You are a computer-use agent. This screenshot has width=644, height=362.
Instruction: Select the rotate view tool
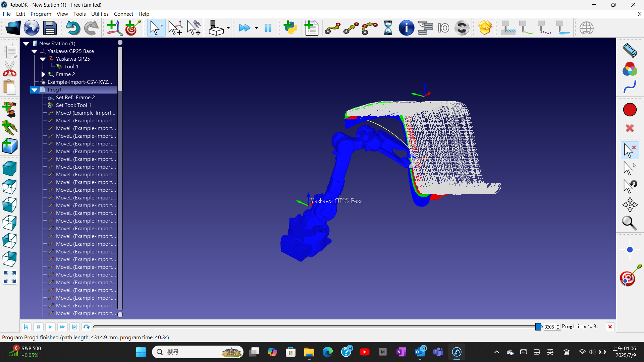tap(630, 186)
